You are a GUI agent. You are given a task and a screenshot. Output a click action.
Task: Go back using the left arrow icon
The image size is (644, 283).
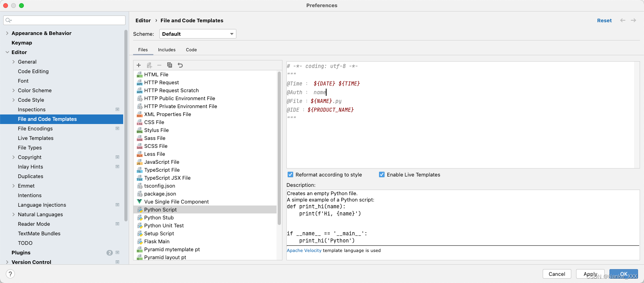click(x=623, y=20)
